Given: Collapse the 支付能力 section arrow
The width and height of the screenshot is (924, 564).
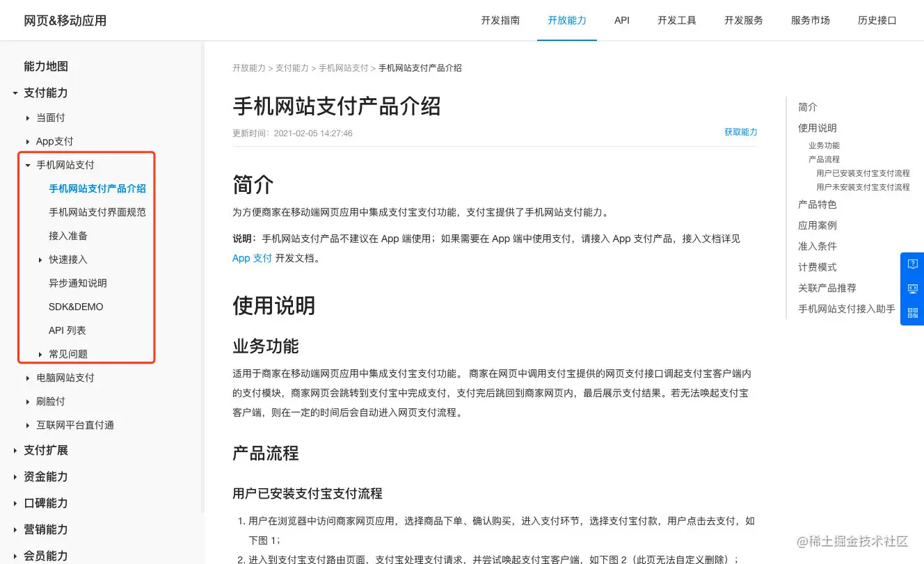Looking at the screenshot, I should [x=15, y=93].
